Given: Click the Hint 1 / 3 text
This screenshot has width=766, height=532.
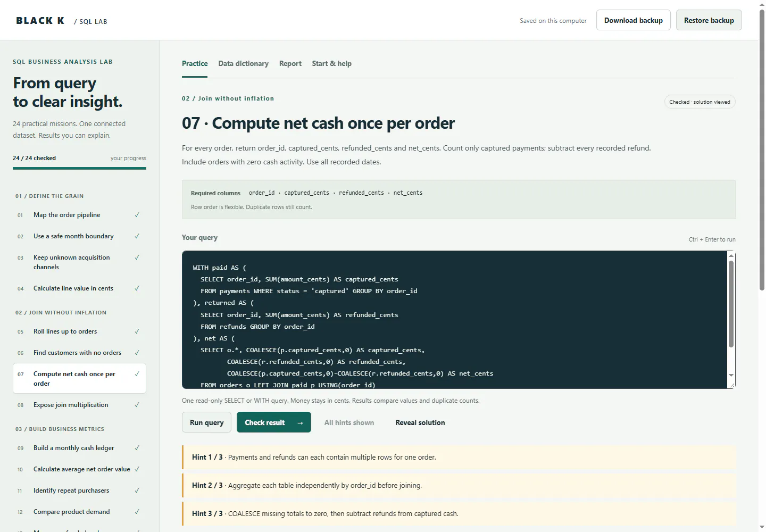Looking at the screenshot, I should tap(314, 458).
